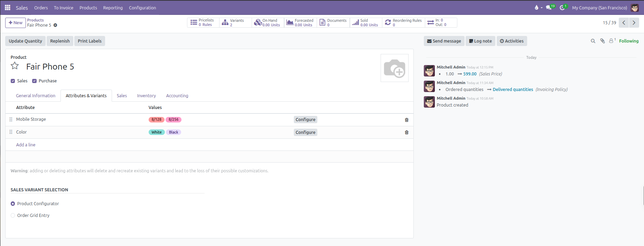Open On Hand units stat button
This screenshot has width=644, height=246.
pos(268,22)
